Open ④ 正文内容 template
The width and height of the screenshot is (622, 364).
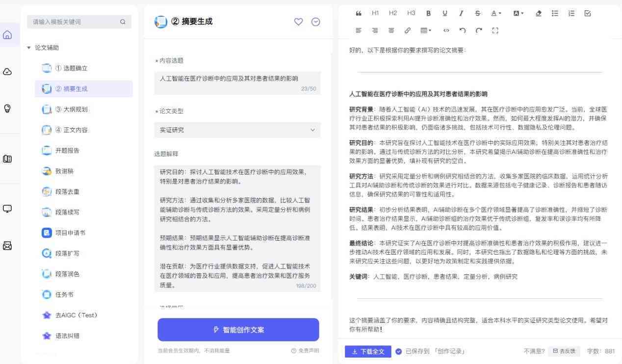[84, 130]
